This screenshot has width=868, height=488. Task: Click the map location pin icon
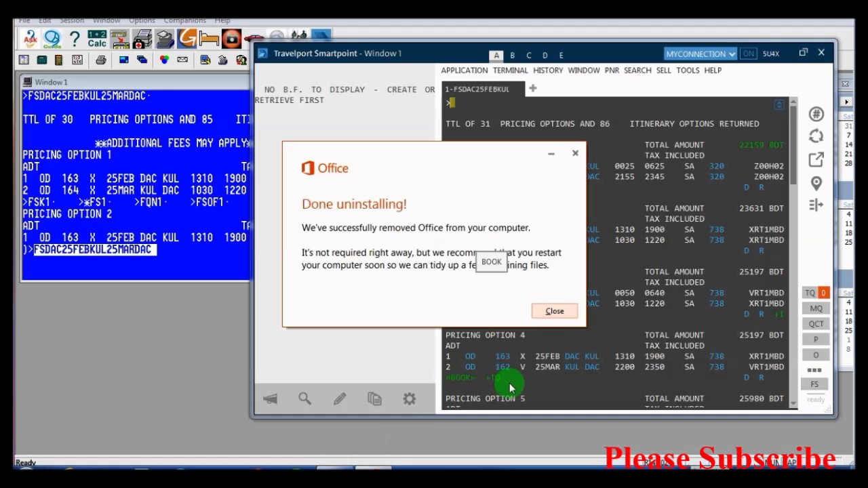point(816,183)
